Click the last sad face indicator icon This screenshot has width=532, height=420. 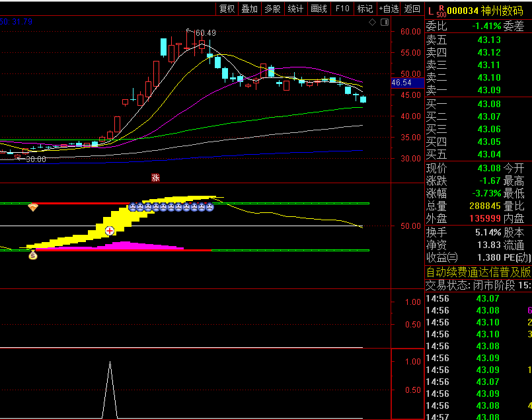pyautogui.click(x=209, y=207)
